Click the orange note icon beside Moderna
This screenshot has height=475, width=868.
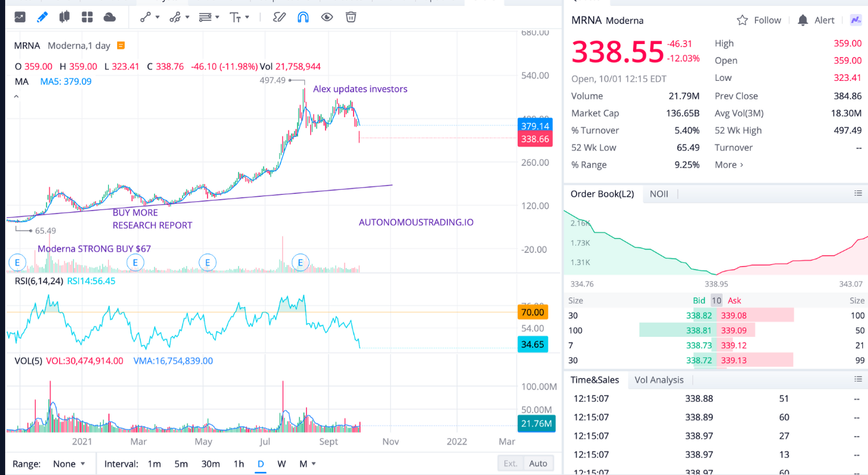121,46
